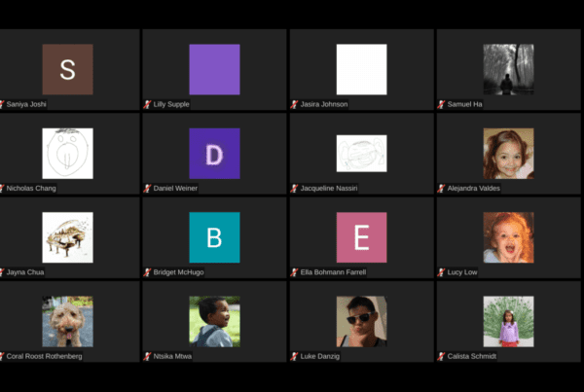The width and height of the screenshot is (584, 392).
Task: Select the brown 'S' avatar of Saniya Joshi
Action: [67, 69]
